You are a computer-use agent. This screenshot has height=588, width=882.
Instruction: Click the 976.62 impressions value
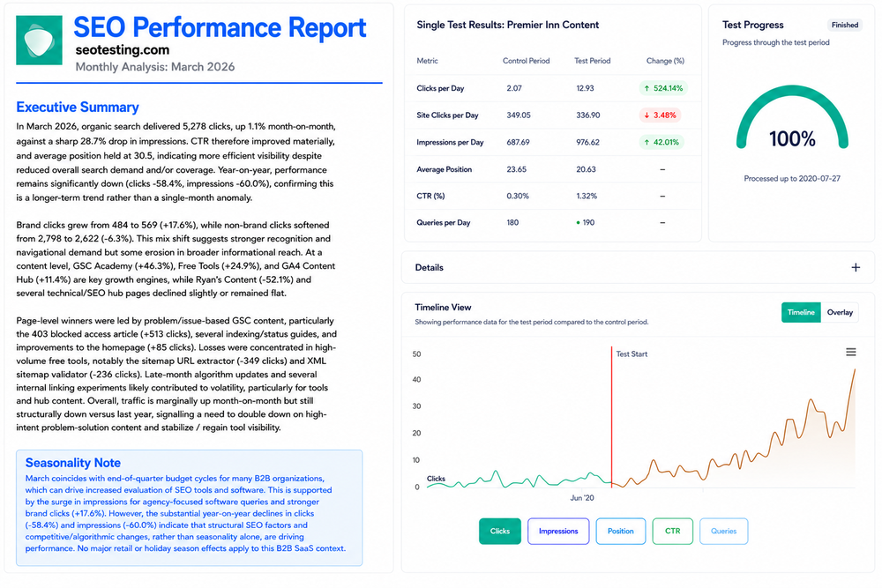[x=587, y=142]
